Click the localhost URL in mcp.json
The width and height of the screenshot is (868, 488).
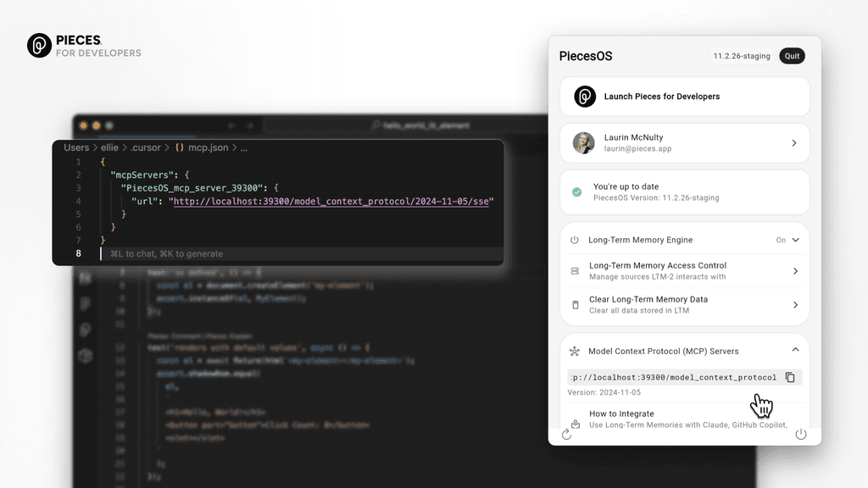point(330,201)
